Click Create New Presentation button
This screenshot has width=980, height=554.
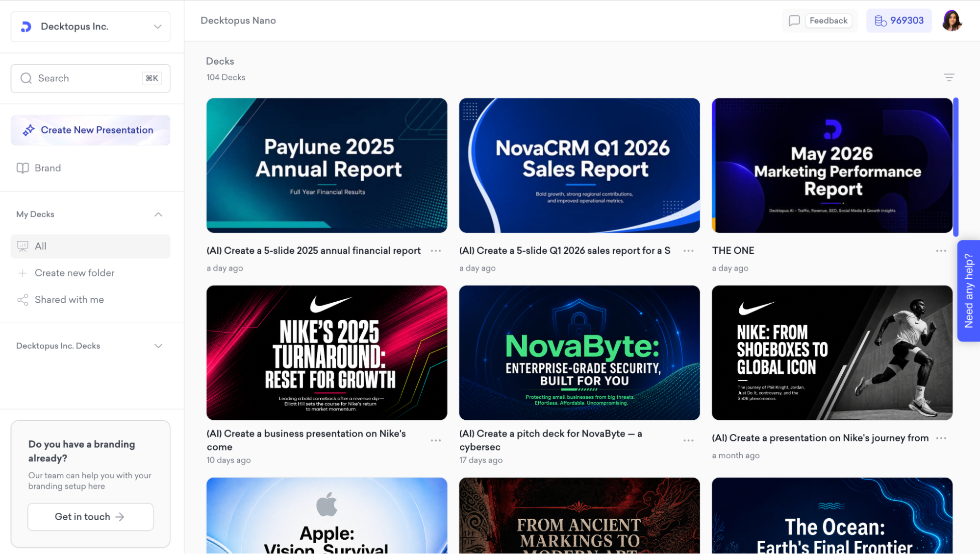[x=91, y=130]
